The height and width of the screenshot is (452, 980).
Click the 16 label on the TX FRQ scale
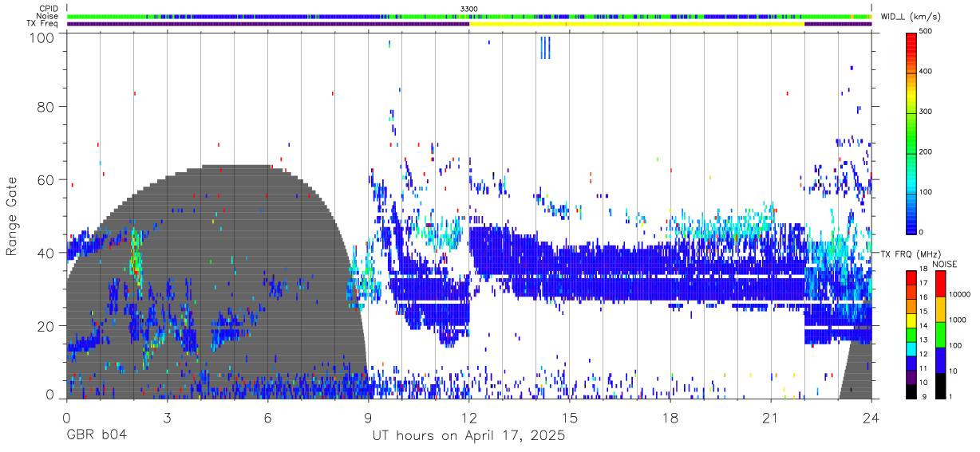pyautogui.click(x=923, y=299)
